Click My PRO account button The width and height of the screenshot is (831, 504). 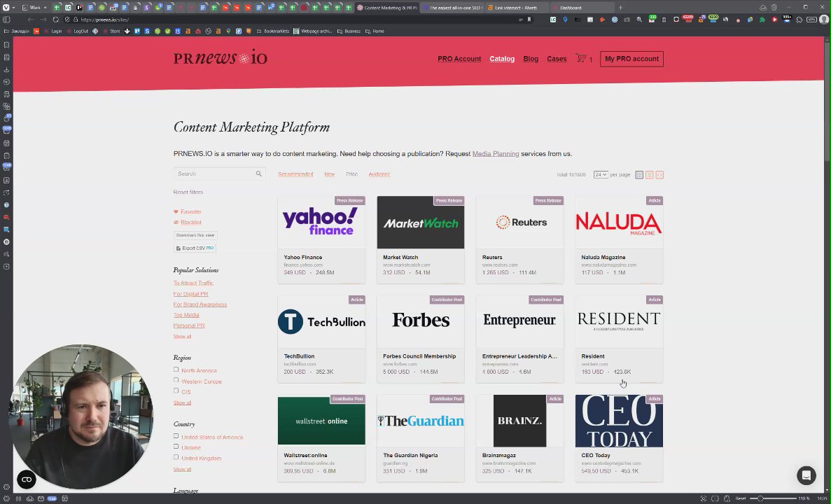631,59
